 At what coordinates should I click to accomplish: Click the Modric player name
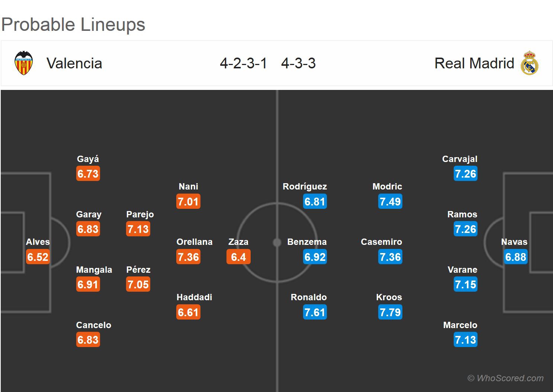[x=387, y=187]
